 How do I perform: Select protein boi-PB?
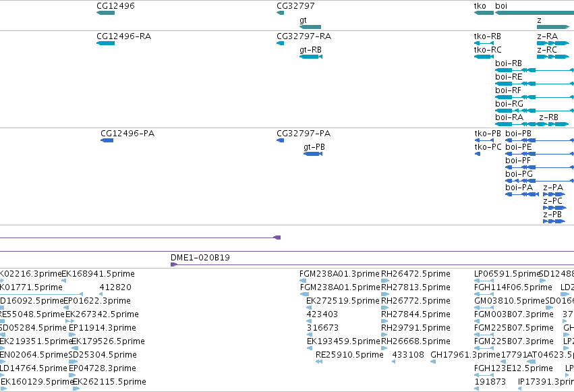(x=540, y=140)
